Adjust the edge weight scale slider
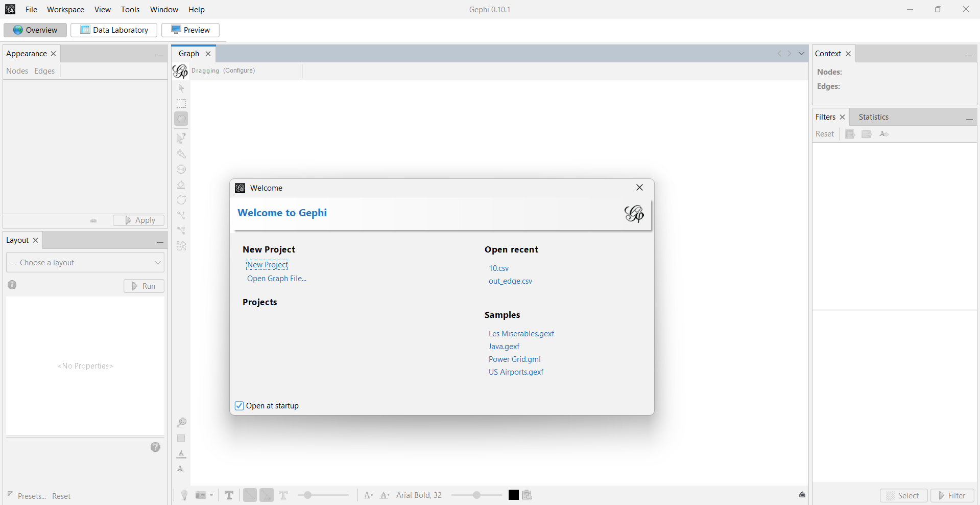This screenshot has height=505, width=980. pos(324,495)
